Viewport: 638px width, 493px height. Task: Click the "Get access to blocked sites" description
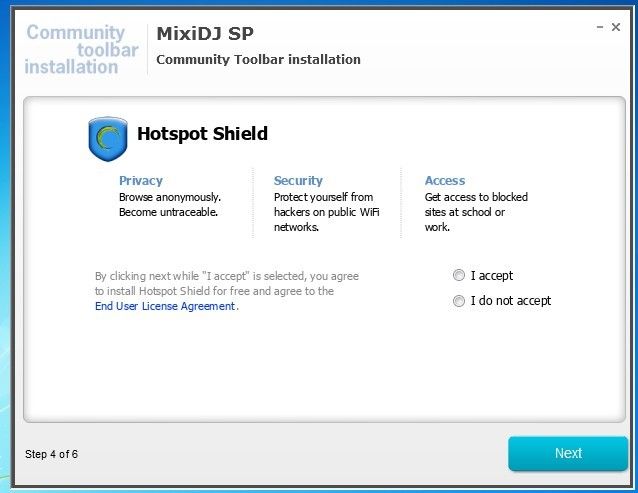(476, 212)
